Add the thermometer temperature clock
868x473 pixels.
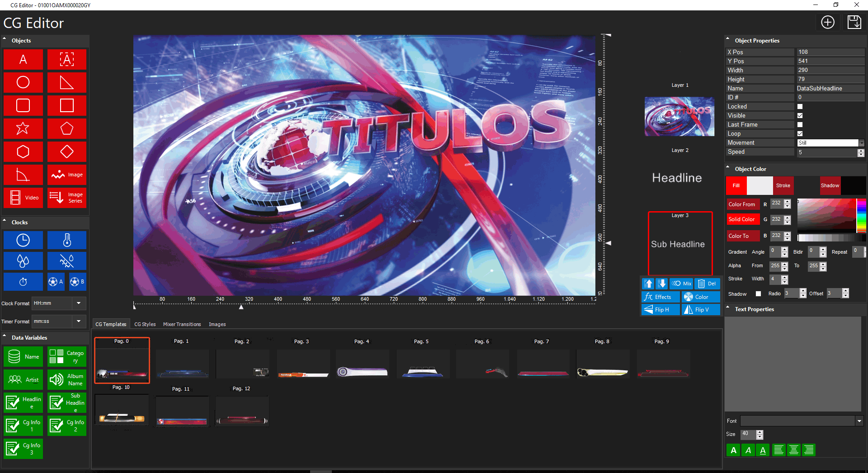click(x=67, y=240)
